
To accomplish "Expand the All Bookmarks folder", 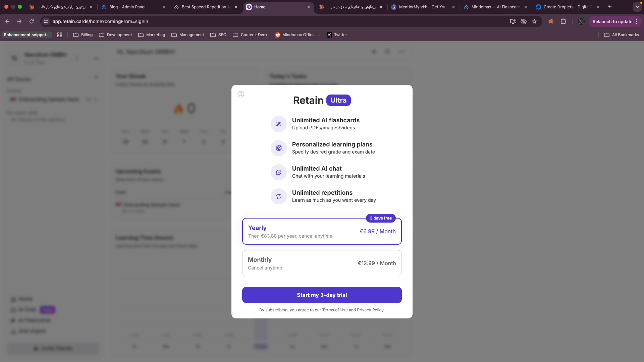I will [622, 35].
